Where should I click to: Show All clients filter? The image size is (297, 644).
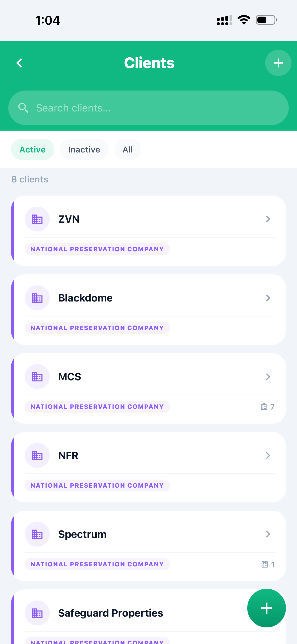click(x=128, y=149)
